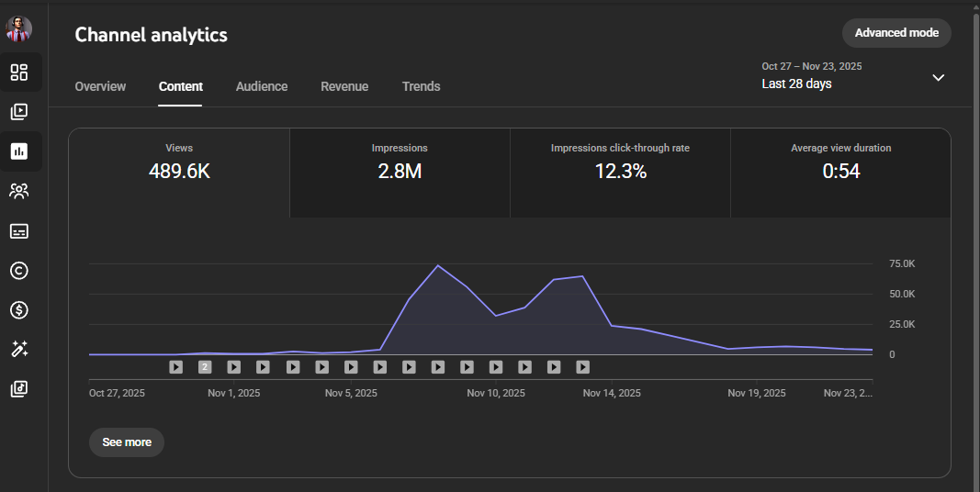The width and height of the screenshot is (980, 492).
Task: Click the See more button
Action: tap(127, 442)
